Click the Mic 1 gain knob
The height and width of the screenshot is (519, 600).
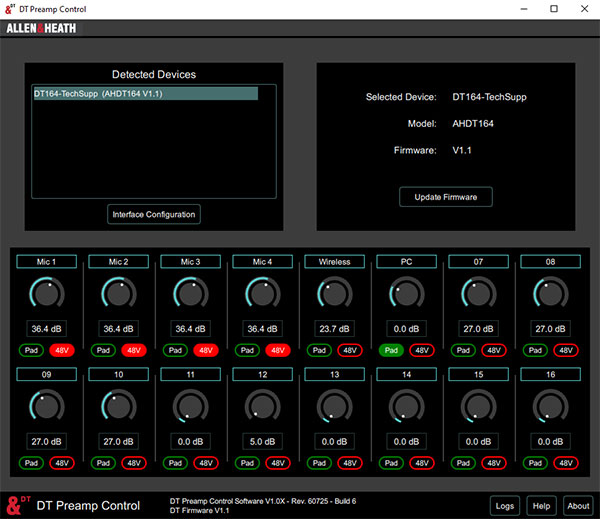click(47, 294)
